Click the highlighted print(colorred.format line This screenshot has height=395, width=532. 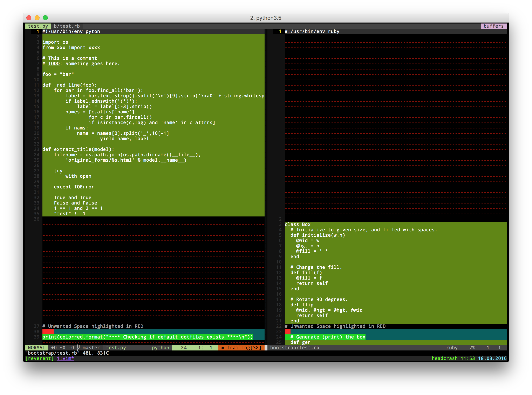coord(148,337)
